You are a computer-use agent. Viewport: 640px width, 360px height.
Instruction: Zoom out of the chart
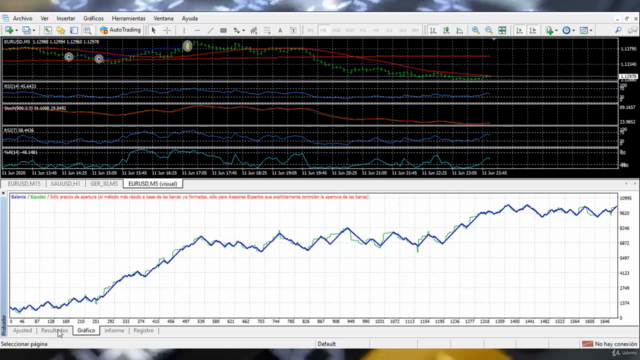coord(489,30)
